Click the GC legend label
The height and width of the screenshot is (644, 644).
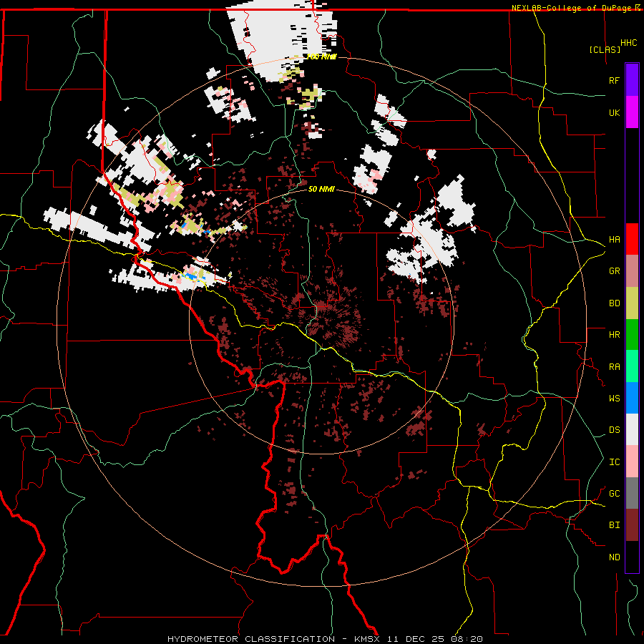click(x=614, y=493)
